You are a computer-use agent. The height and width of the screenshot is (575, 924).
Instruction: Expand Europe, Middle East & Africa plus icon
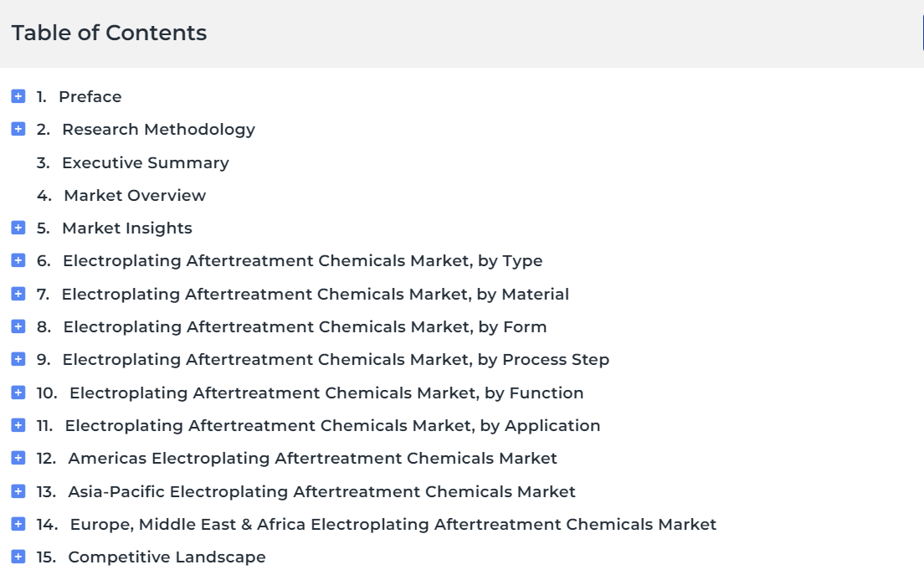point(18,524)
